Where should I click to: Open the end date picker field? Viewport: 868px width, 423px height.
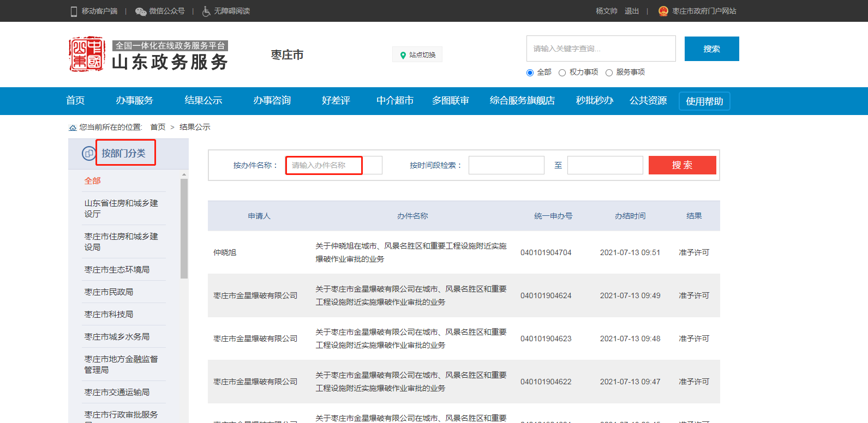[605, 165]
